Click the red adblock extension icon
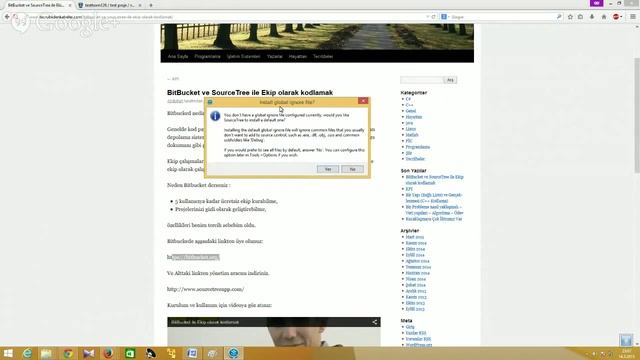Viewport: 640px width, 360px height. coord(616,17)
